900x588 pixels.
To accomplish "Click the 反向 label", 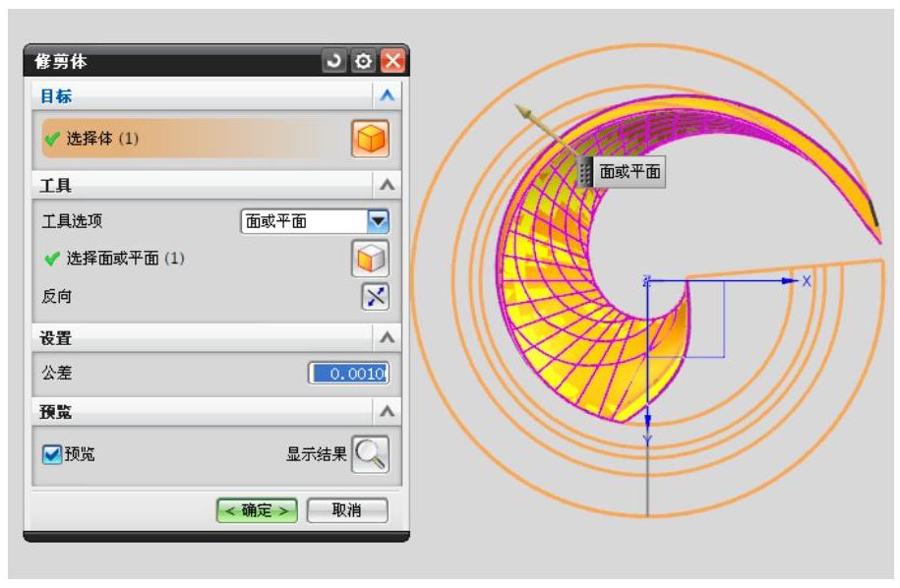I will click(x=57, y=297).
